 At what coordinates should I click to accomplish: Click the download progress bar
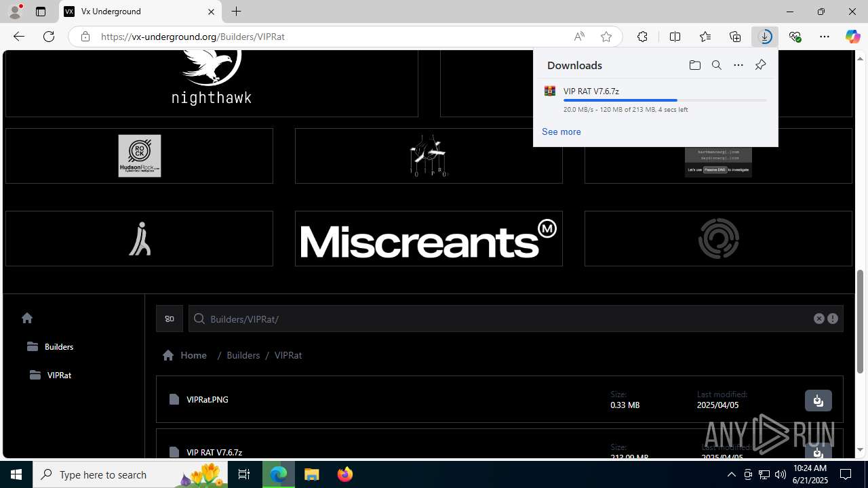pyautogui.click(x=665, y=100)
